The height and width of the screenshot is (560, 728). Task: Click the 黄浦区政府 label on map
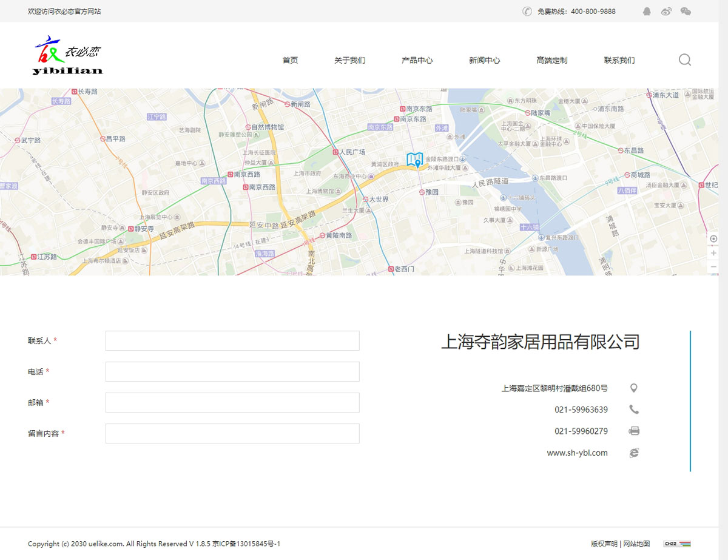[385, 164]
